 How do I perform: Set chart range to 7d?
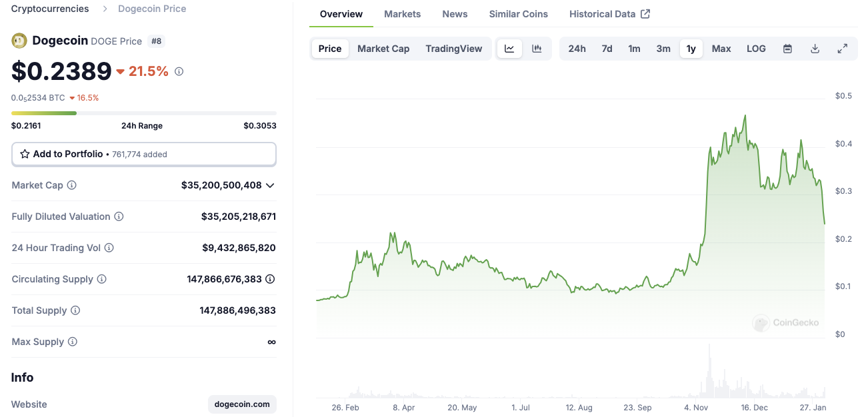click(607, 49)
